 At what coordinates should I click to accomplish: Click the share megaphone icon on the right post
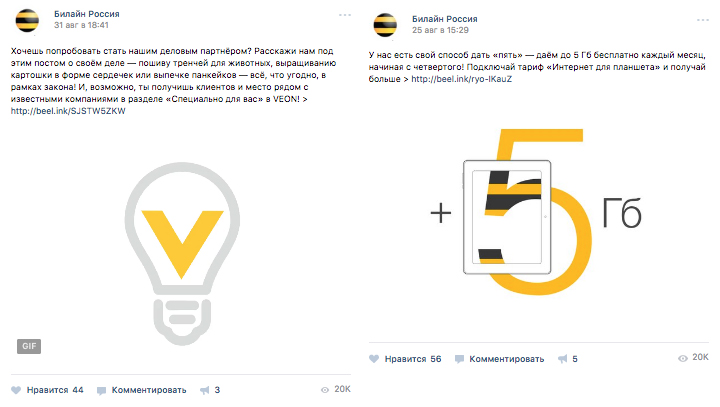[562, 359]
